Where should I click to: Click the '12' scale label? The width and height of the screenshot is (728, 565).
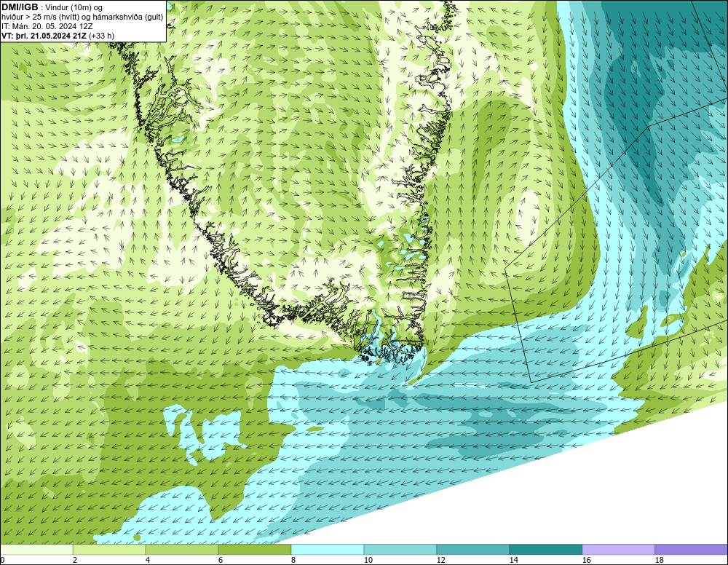441,560
